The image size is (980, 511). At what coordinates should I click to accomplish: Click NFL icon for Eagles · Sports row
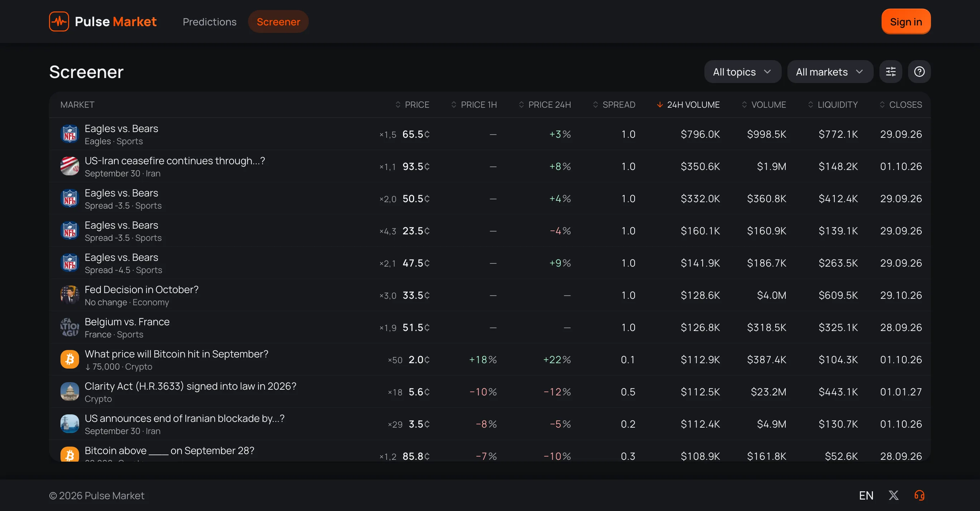pos(70,134)
